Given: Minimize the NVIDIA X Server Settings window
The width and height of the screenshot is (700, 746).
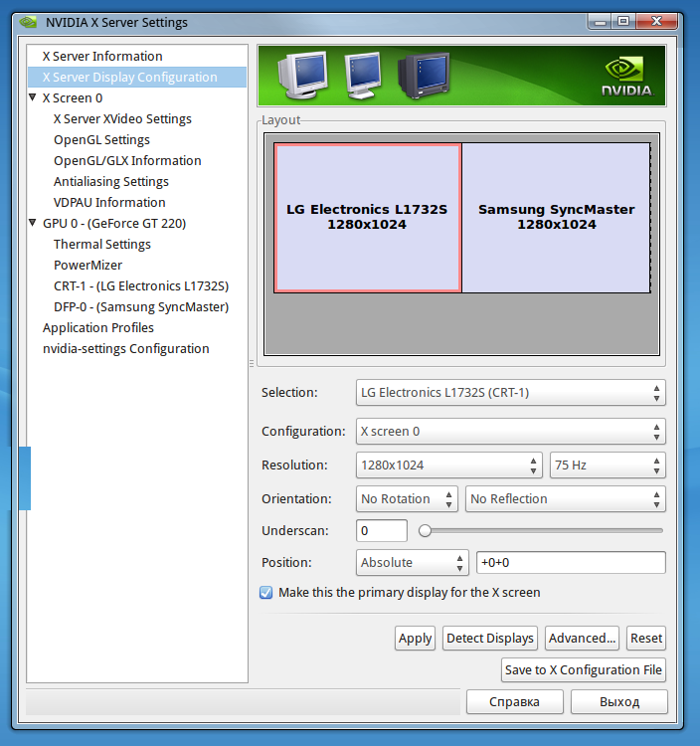Looking at the screenshot, I should click(x=601, y=22).
